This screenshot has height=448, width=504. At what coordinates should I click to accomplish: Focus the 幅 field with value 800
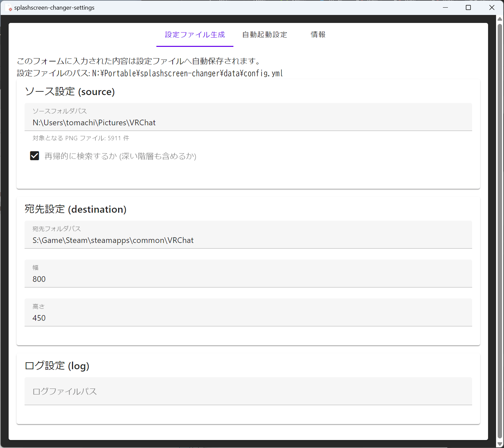(248, 274)
